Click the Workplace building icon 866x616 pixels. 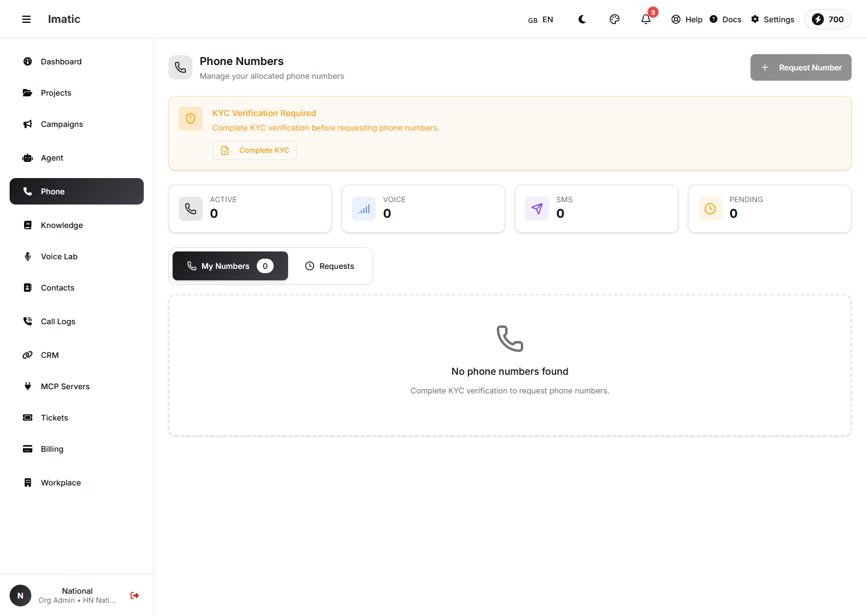(28, 482)
